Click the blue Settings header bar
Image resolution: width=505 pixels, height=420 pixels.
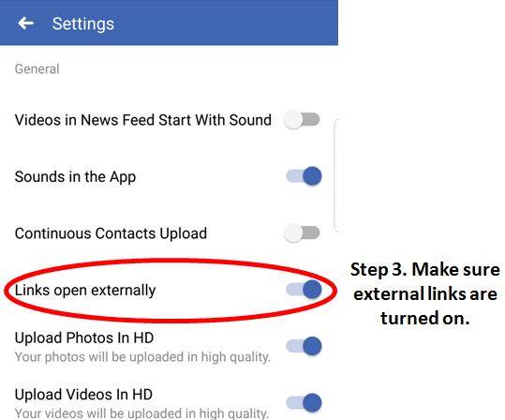click(169, 22)
